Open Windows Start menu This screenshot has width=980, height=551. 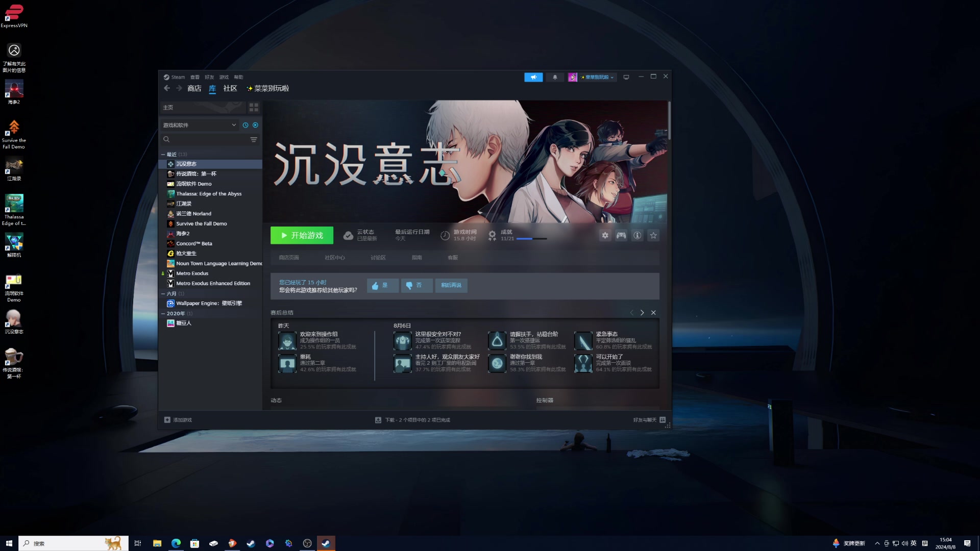[x=9, y=543]
